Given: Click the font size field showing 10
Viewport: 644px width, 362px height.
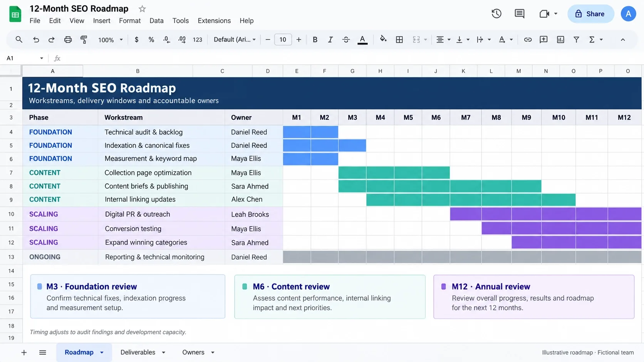Looking at the screenshot, I should pos(283,40).
